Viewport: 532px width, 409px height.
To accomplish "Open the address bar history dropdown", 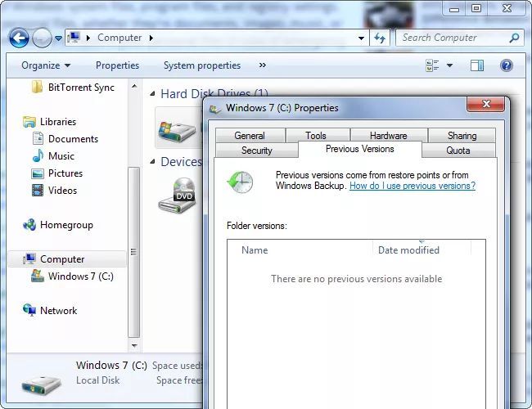I will point(361,38).
